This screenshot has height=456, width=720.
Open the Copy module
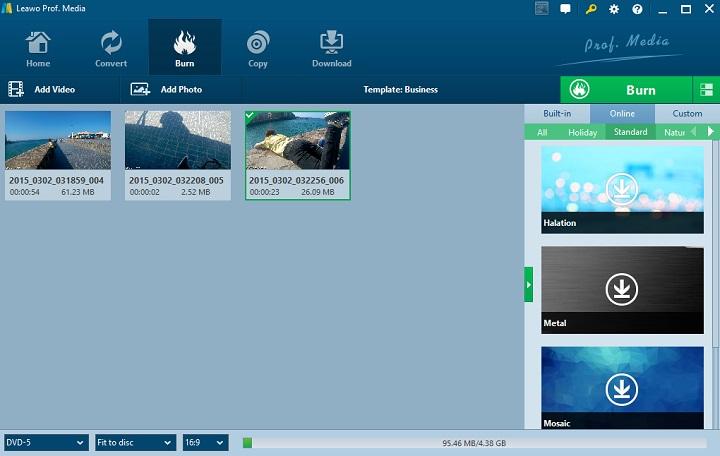pos(258,49)
